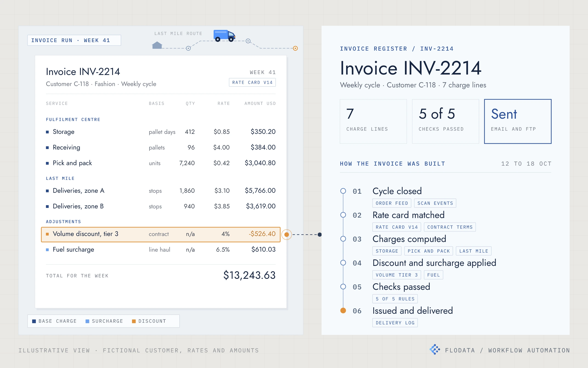Click the VOLUME TIER 3 tag
The image size is (588, 368).
pyautogui.click(x=396, y=275)
